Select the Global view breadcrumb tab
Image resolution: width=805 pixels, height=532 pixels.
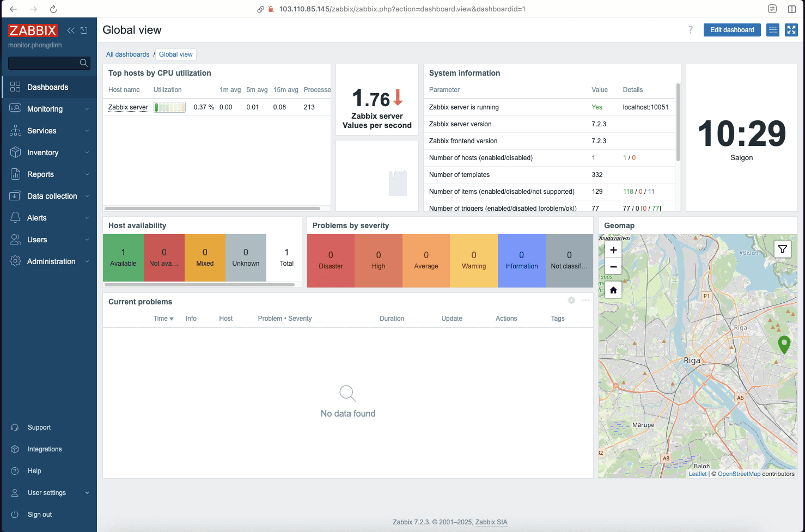click(x=176, y=54)
